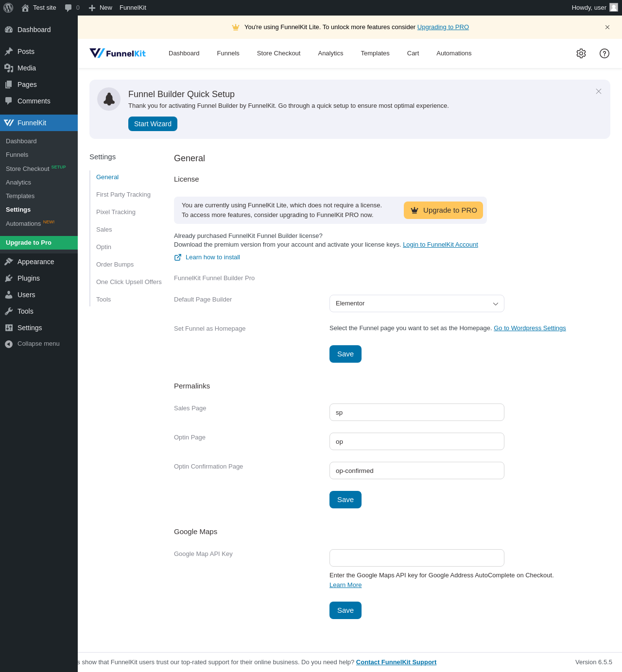Focus the Sales Page permalink field

click(417, 412)
